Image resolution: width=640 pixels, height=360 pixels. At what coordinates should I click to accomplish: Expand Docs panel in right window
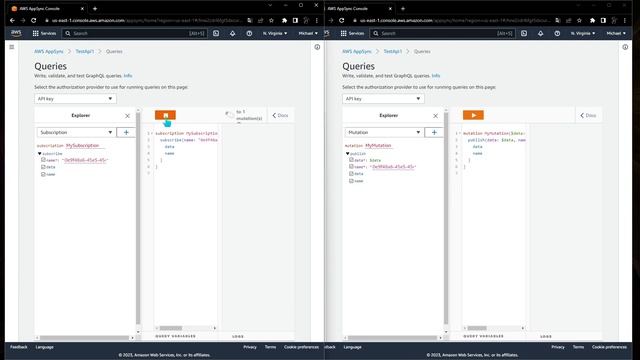pyautogui.click(x=588, y=116)
